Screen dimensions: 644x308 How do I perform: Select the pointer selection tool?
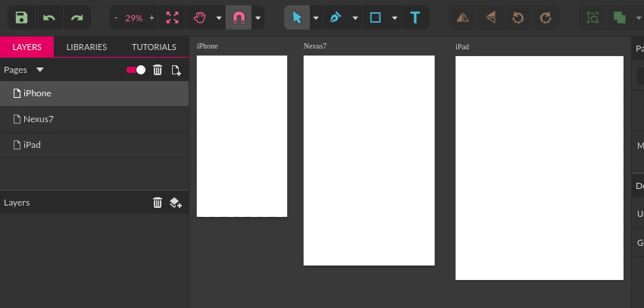(x=297, y=17)
